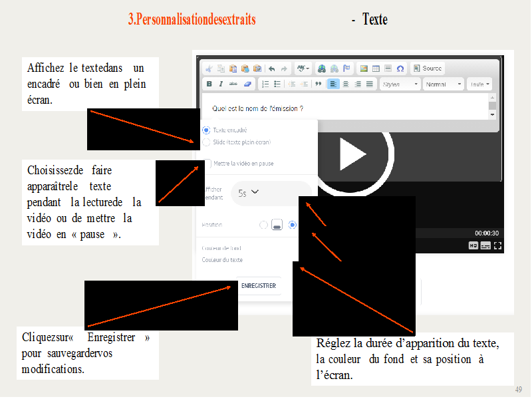Add a block quote using quote icon

tap(318, 84)
